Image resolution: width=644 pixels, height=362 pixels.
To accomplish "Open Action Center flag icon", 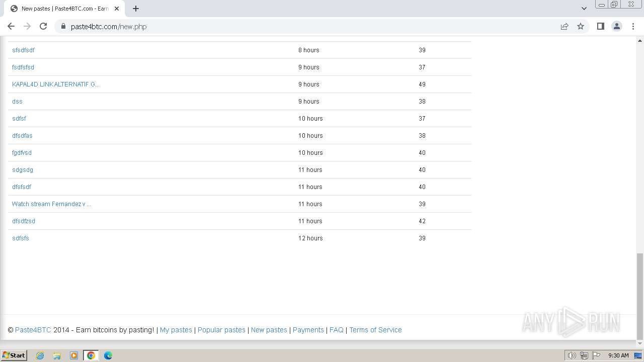I will tap(596, 355).
